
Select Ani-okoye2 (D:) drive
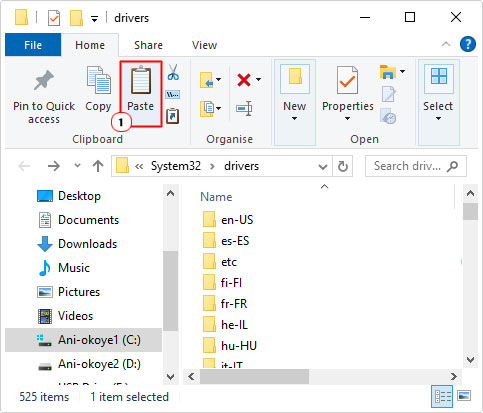pos(89,364)
